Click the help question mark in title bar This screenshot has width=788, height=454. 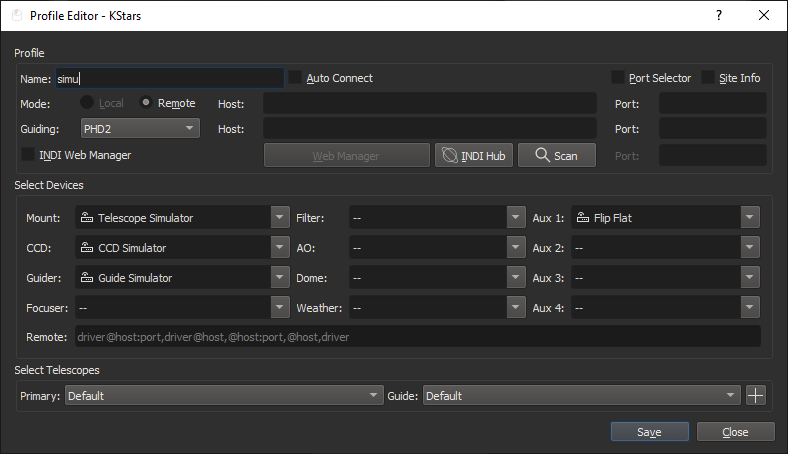[719, 16]
